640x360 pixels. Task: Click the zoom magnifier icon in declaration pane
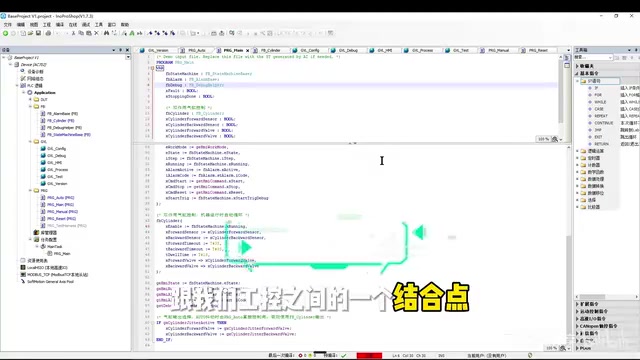click(x=555, y=139)
